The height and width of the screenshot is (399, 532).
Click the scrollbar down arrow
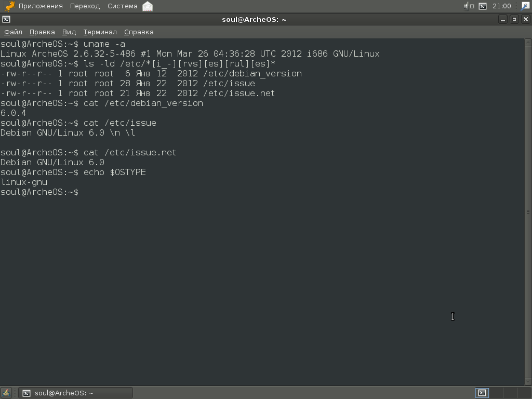(528, 382)
